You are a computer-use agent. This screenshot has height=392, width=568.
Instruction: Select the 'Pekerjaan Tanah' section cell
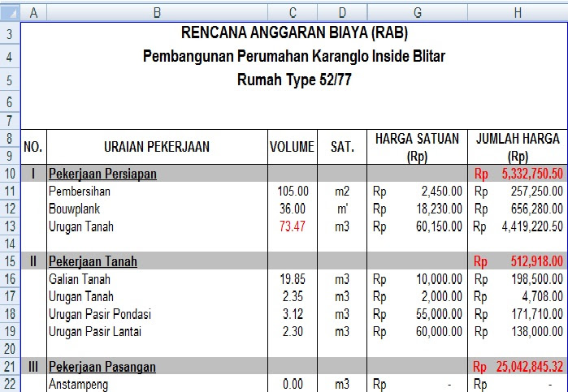(157, 261)
